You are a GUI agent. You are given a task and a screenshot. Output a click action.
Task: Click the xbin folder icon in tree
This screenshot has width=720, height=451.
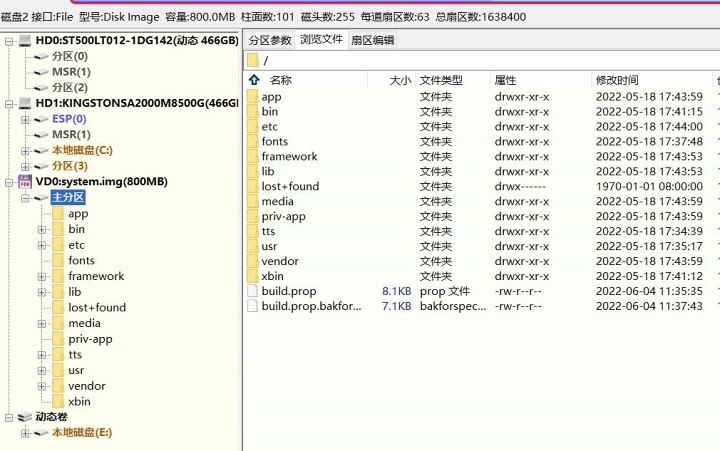coord(58,401)
